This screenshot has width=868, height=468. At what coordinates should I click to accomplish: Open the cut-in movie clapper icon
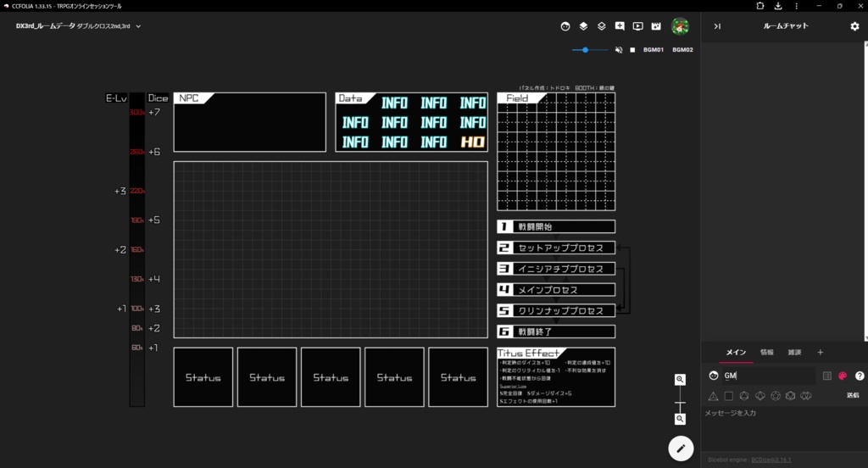[x=657, y=26]
